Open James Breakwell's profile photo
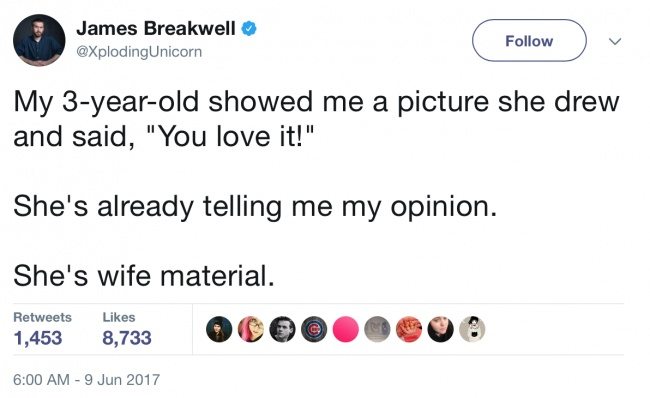The width and height of the screenshot is (650, 398). click(x=39, y=40)
